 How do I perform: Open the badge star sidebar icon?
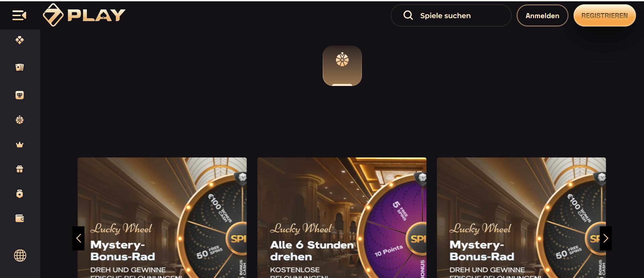pos(20,194)
